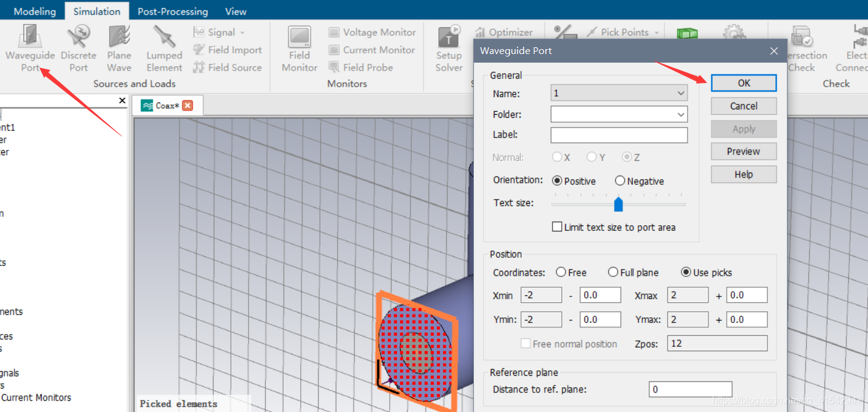Open the Signal dropdown in ribbon
Image resolution: width=868 pixels, height=412 pixels.
click(219, 33)
